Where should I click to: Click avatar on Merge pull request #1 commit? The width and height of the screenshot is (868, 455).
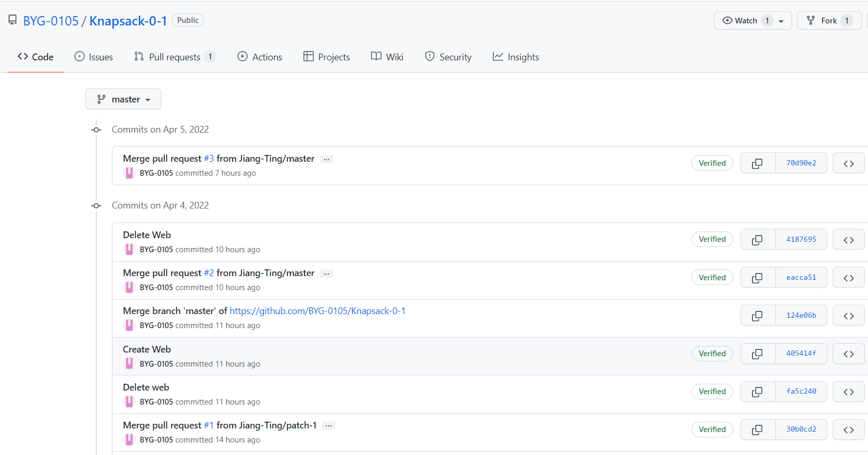tap(129, 440)
